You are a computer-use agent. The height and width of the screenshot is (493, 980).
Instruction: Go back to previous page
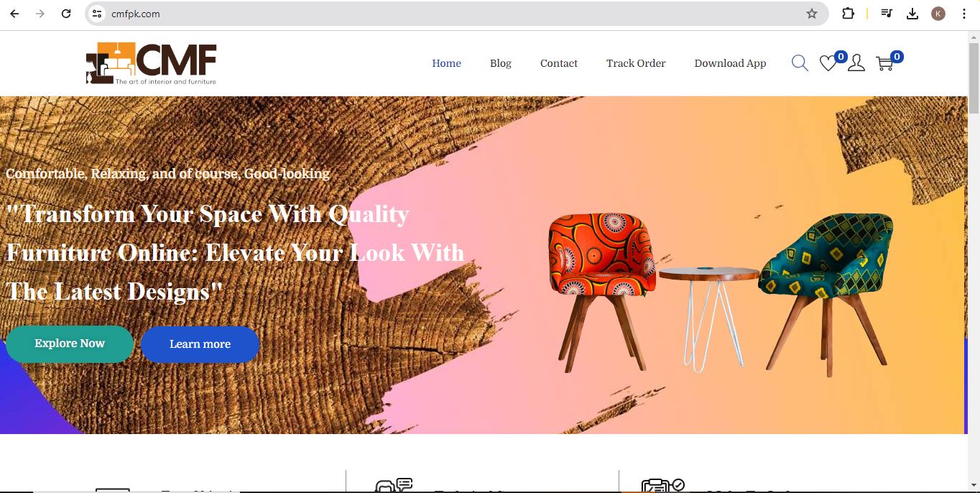point(14,14)
